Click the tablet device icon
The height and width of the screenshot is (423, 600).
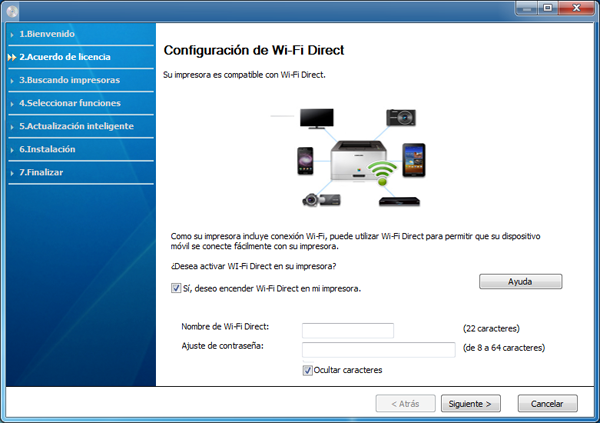click(414, 159)
